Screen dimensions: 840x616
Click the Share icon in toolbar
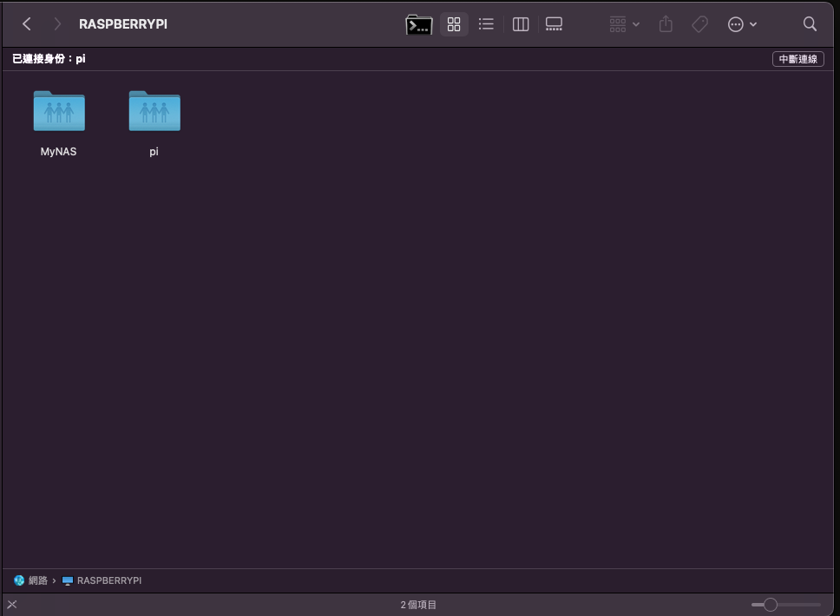point(666,24)
